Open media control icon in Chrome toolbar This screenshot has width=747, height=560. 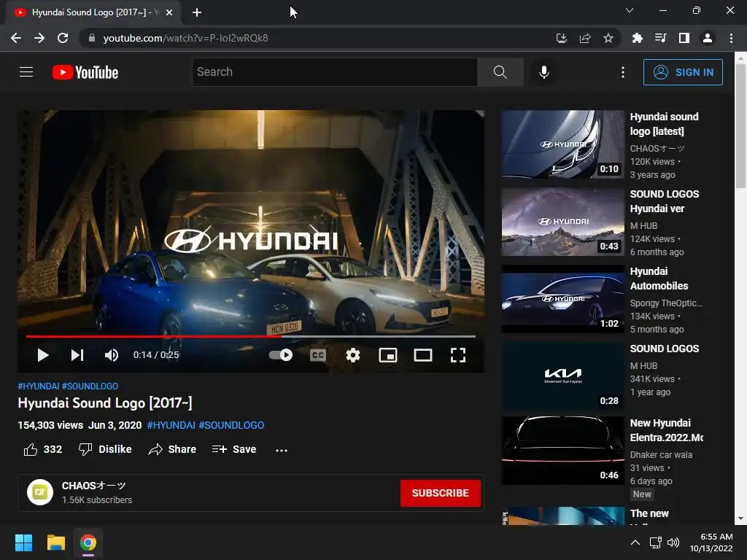pyautogui.click(x=660, y=38)
